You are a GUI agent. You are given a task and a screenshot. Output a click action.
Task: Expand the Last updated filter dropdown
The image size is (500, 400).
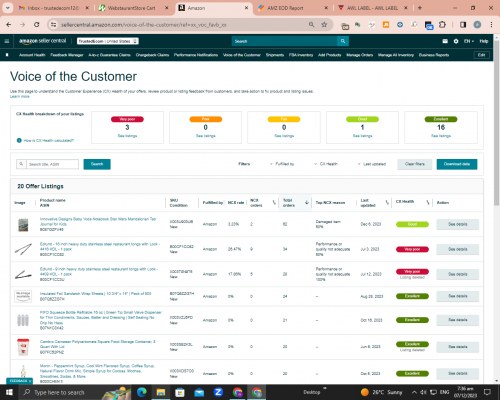pos(372,164)
